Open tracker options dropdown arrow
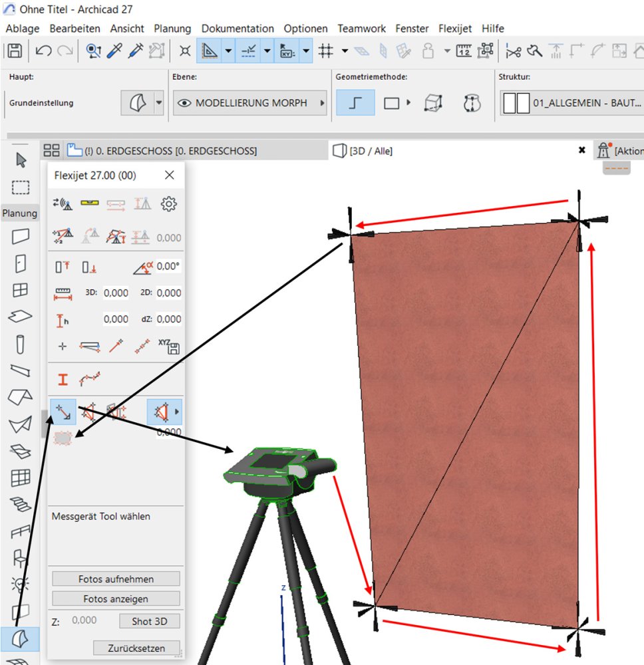The width and height of the screenshot is (644, 665). pyautogui.click(x=306, y=51)
